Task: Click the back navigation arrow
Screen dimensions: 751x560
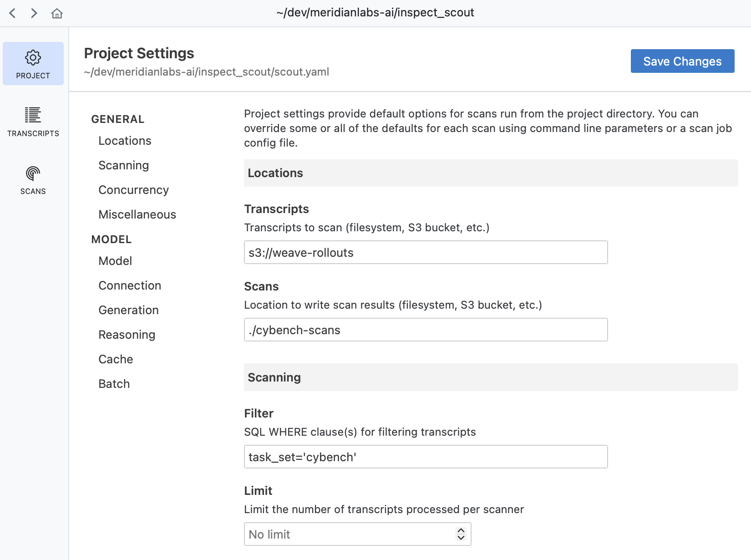Action: 13,13
